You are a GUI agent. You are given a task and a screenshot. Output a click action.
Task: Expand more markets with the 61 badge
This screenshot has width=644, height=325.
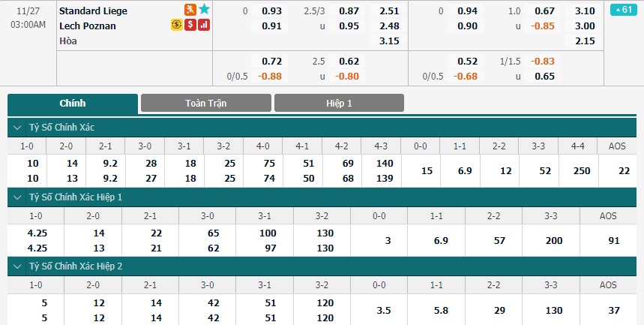624,10
